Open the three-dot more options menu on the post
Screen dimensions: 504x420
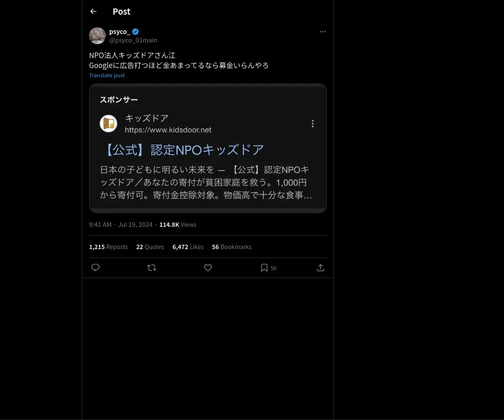pos(323,31)
